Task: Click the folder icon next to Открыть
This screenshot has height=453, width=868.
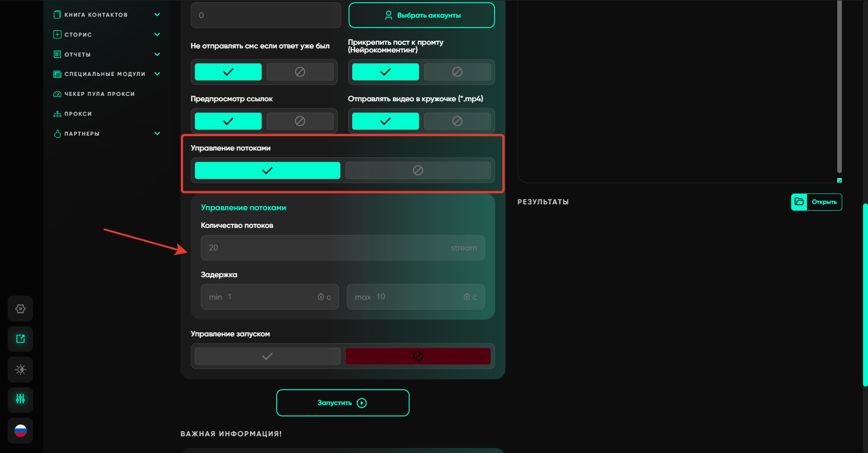Action: coord(799,202)
